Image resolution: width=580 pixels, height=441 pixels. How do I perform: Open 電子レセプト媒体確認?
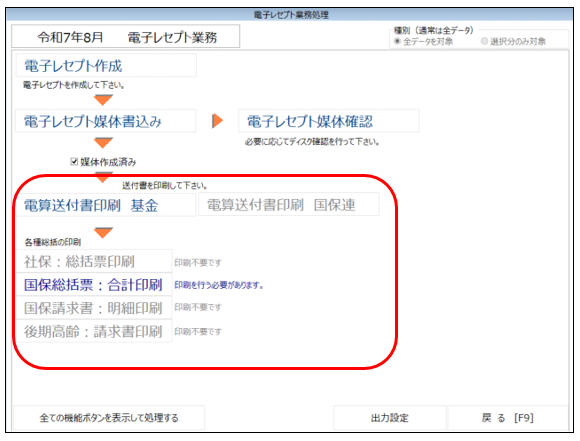tap(328, 121)
